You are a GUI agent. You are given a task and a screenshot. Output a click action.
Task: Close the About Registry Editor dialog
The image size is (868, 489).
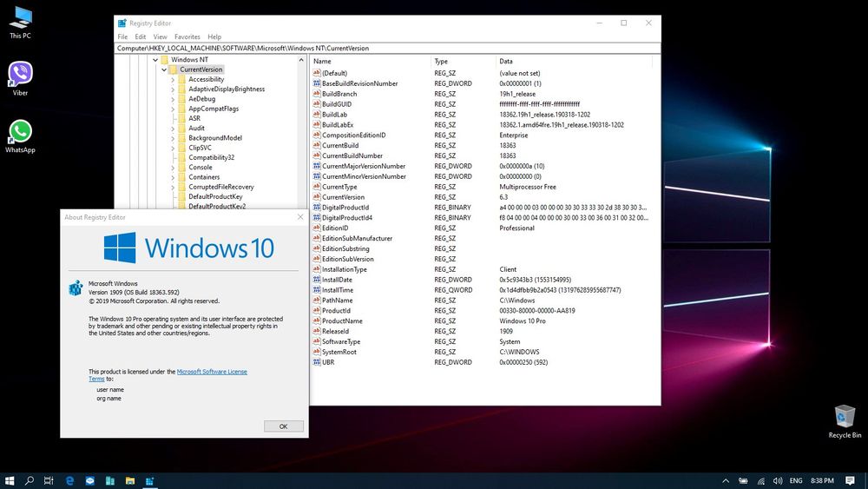pos(300,217)
